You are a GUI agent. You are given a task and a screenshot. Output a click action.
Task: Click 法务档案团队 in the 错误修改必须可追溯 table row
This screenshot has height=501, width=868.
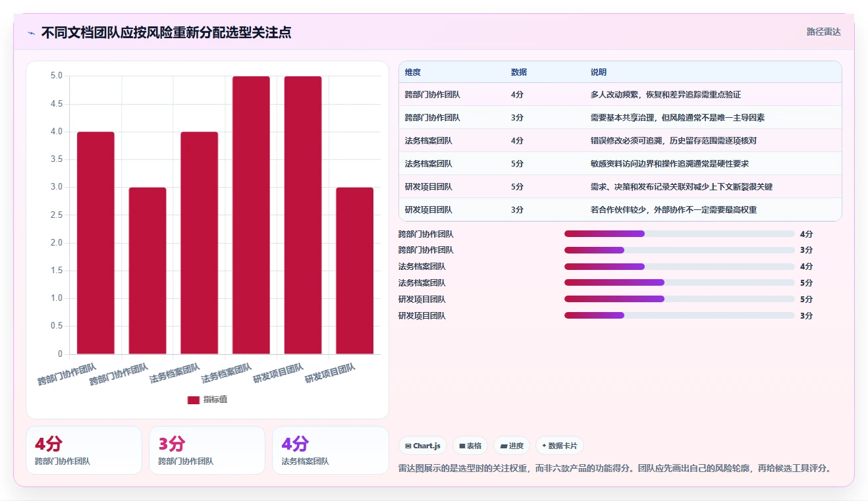[x=429, y=141]
